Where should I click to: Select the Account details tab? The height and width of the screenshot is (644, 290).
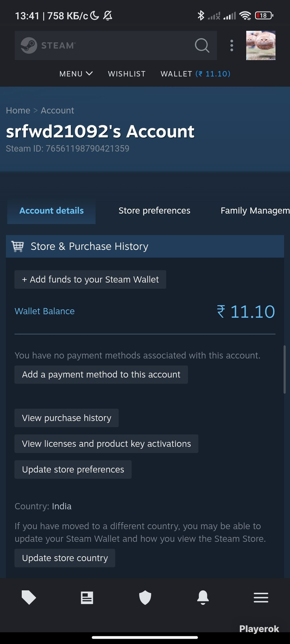click(x=51, y=210)
